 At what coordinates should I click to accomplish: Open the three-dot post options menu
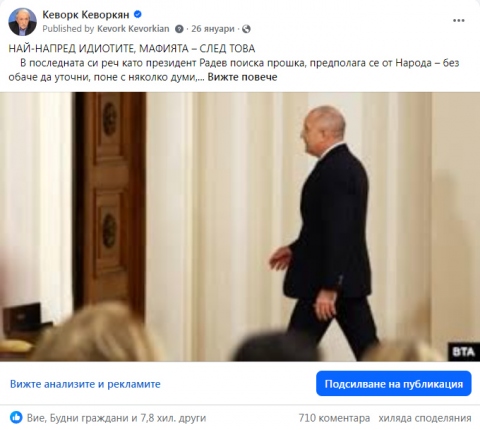(x=459, y=20)
